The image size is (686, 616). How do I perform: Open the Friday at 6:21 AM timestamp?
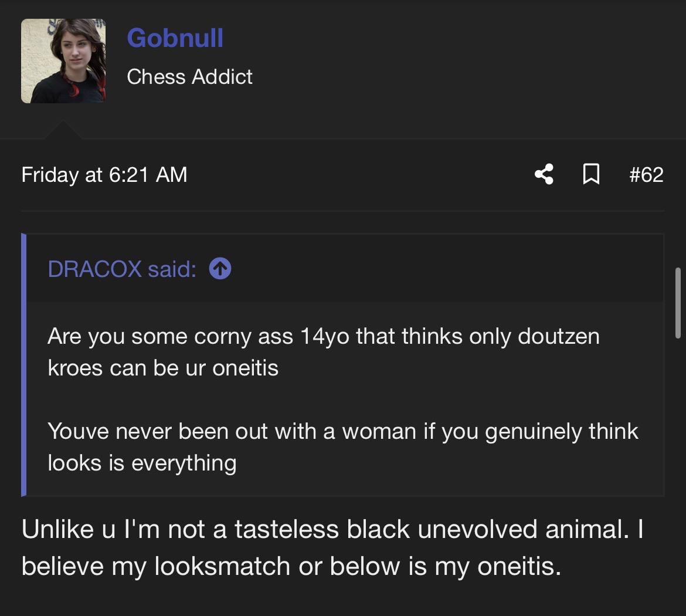click(x=104, y=174)
